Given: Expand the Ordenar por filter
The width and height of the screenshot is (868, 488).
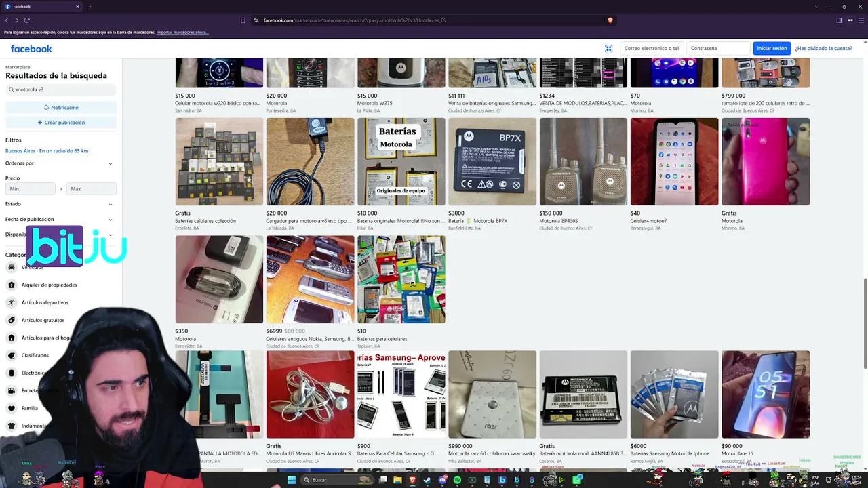Looking at the screenshot, I should click(x=59, y=163).
